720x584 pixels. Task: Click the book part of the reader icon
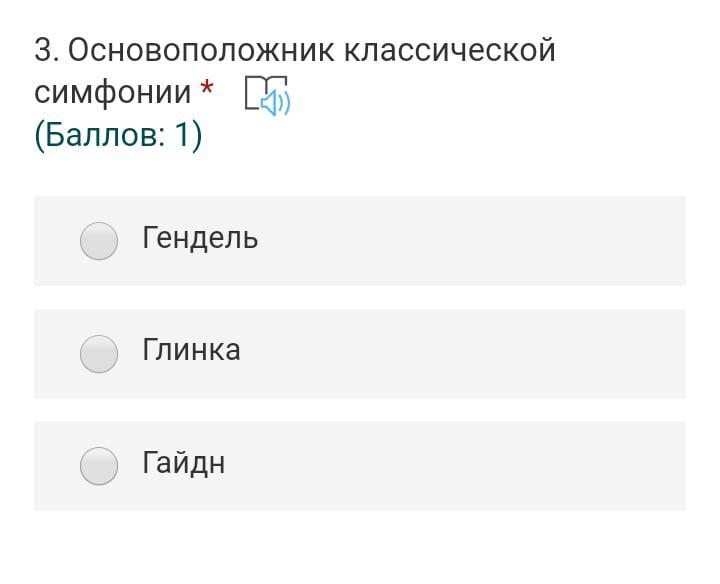point(256,90)
